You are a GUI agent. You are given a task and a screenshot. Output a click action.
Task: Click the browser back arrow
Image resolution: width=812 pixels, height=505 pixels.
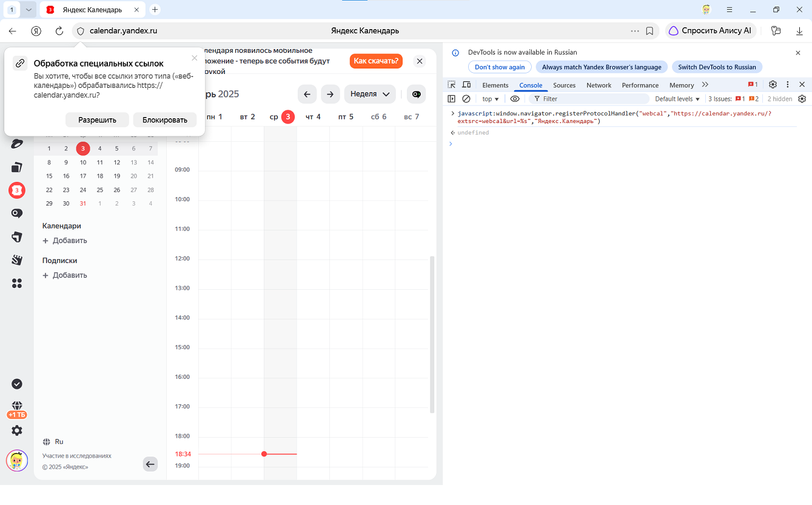13,31
